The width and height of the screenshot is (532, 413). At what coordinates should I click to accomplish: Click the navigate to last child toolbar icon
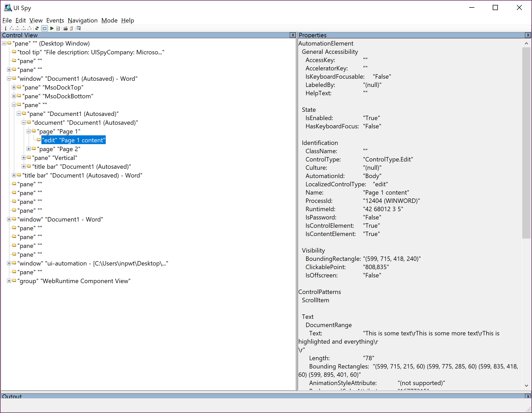[29, 28]
